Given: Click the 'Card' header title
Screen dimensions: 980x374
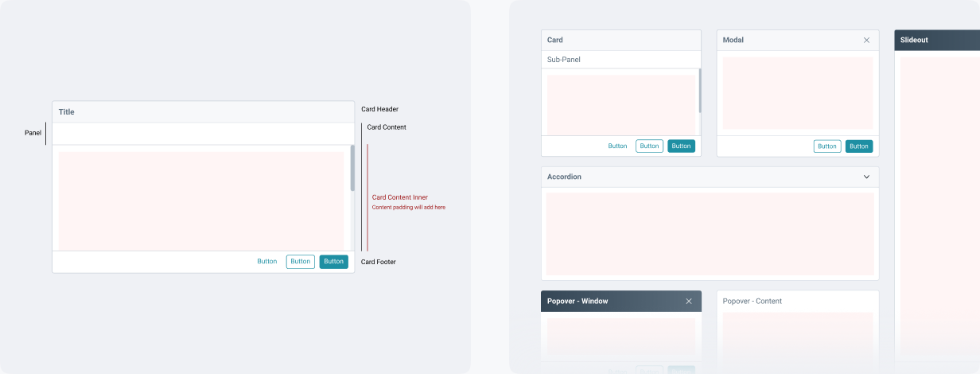Looking at the screenshot, I should tap(555, 40).
